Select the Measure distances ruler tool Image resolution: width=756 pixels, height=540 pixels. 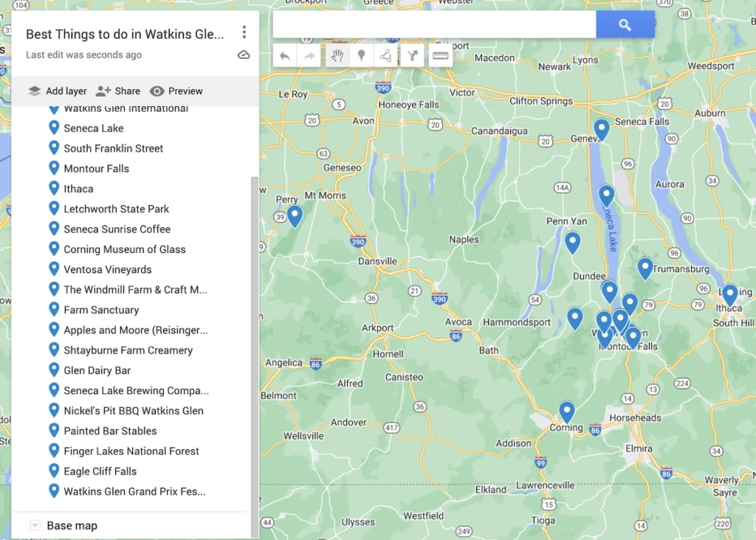tap(440, 56)
